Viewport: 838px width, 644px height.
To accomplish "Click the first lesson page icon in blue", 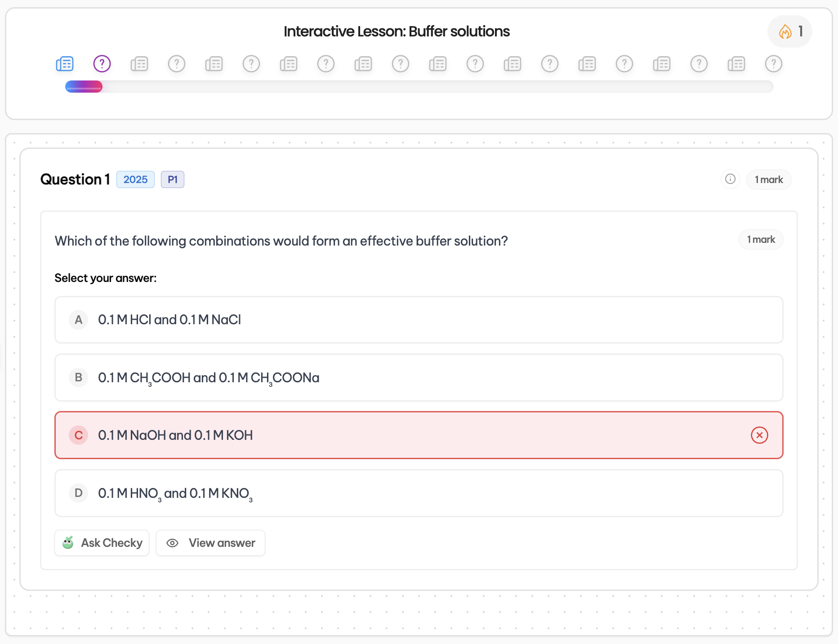I will pos(65,64).
